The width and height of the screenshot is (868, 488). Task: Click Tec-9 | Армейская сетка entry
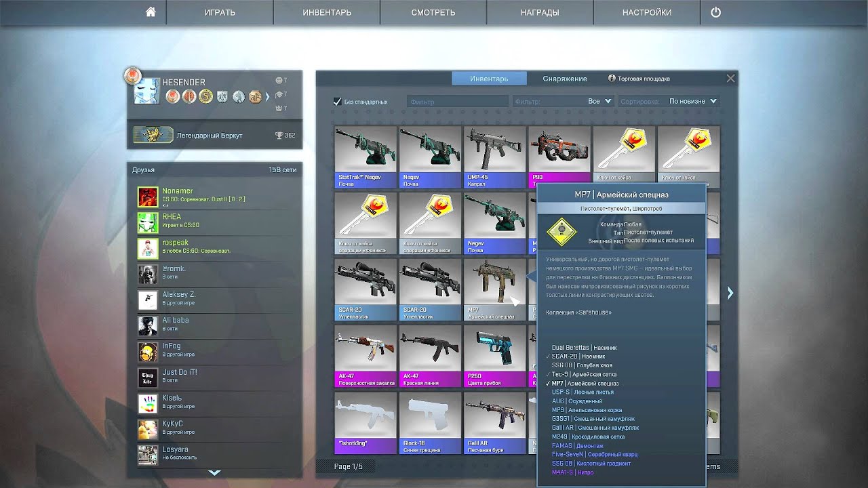tap(584, 374)
